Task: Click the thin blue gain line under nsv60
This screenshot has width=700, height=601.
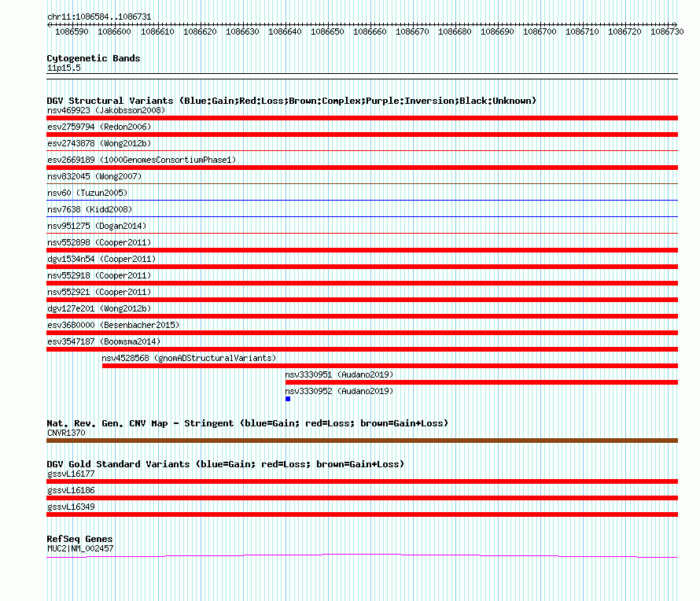Action: (x=362, y=200)
